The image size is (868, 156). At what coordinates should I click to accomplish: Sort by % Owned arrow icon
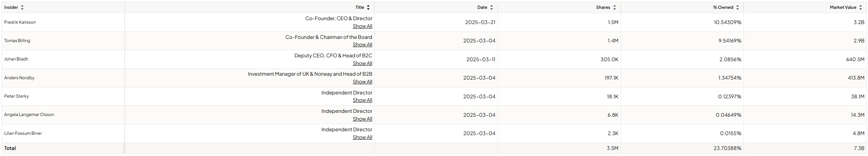click(738, 7)
